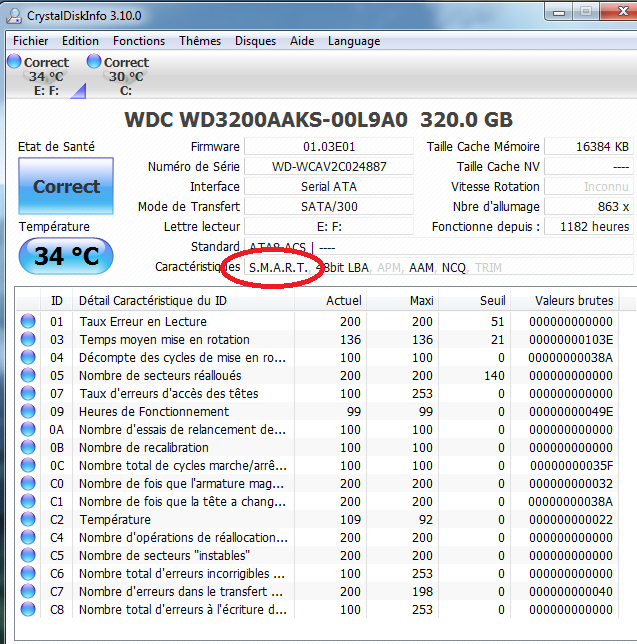This screenshot has width=637, height=644.
Task: Open the Thèmes menu
Action: [200, 41]
